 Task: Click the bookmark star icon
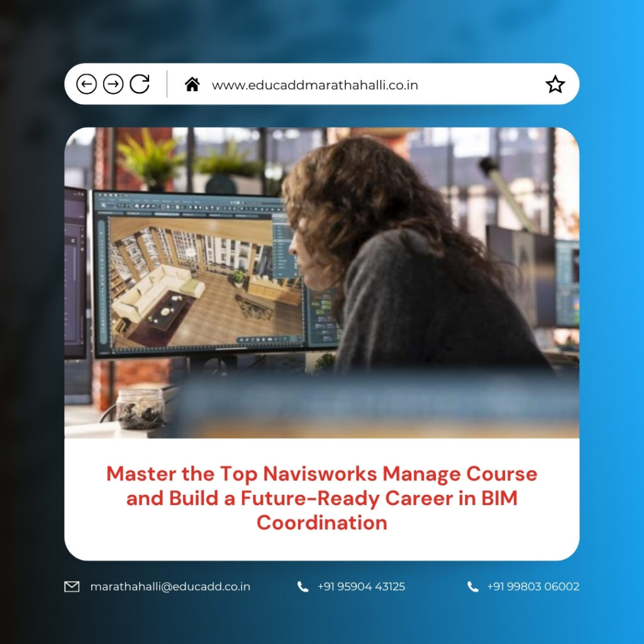coord(555,84)
